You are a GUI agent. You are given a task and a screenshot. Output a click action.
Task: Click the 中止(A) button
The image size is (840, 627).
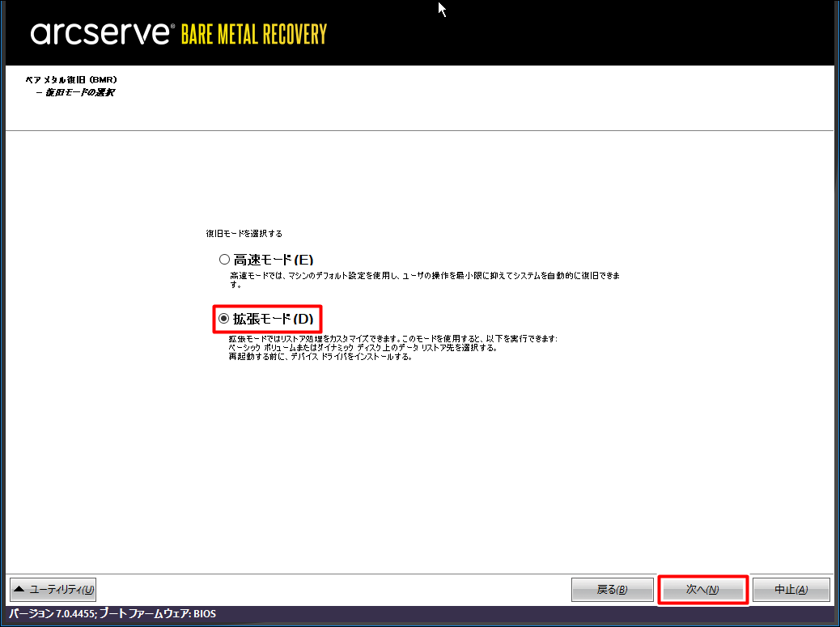coord(791,590)
